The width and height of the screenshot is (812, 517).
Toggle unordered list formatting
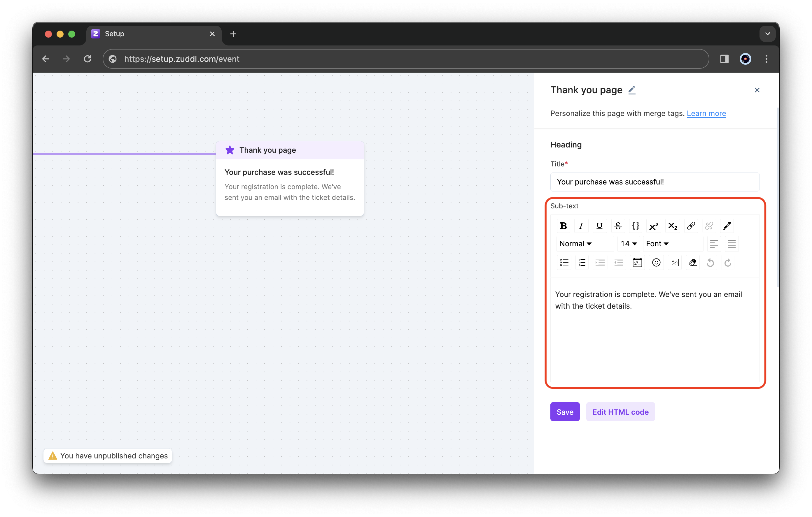564,262
